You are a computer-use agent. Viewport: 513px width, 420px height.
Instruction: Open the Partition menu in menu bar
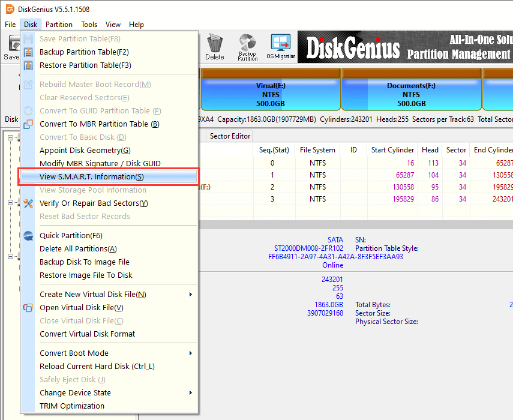pyautogui.click(x=59, y=25)
